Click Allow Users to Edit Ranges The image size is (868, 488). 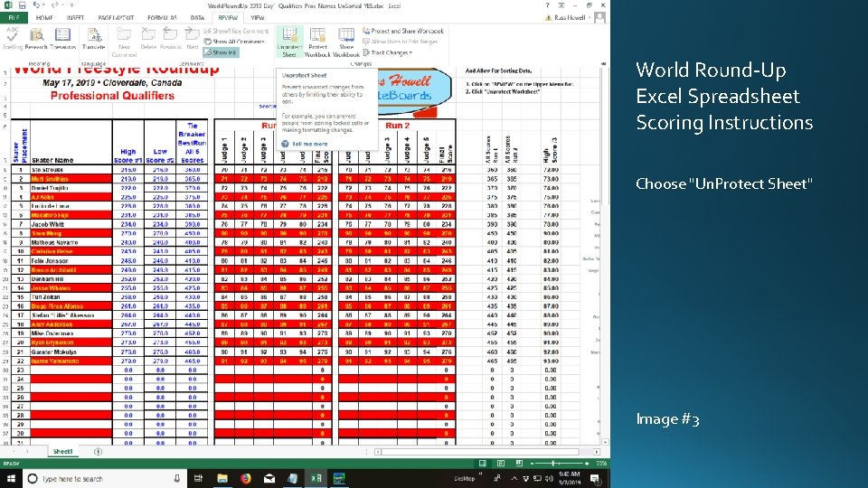[401, 42]
